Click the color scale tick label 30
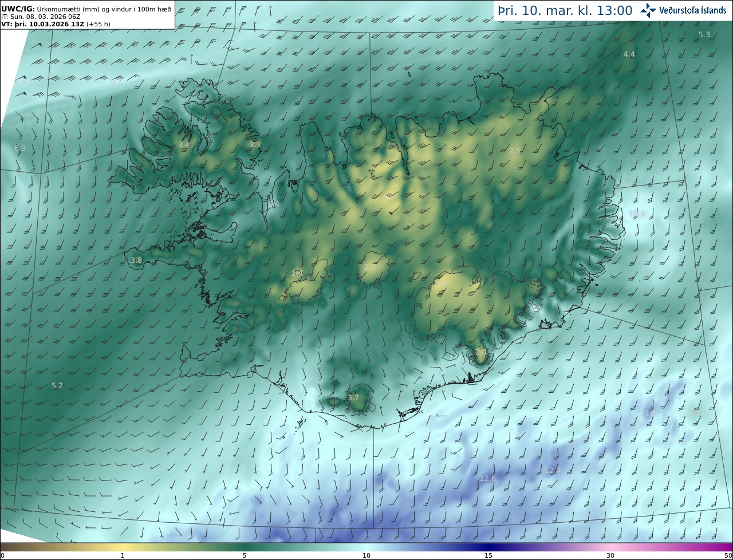 pos(610,555)
